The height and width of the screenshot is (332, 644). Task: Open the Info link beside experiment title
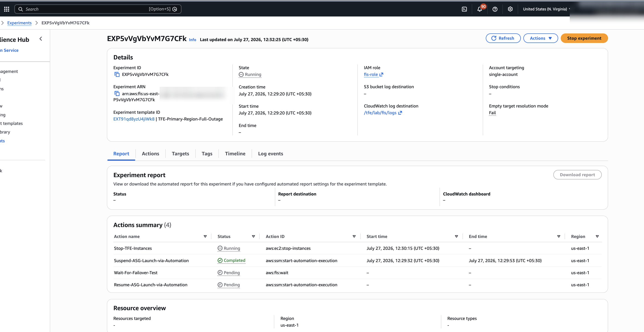tap(193, 40)
